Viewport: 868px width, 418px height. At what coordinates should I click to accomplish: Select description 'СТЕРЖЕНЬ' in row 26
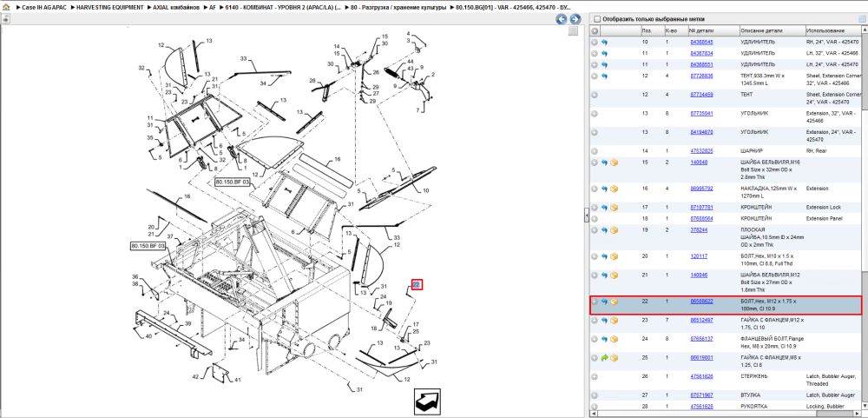click(x=755, y=376)
